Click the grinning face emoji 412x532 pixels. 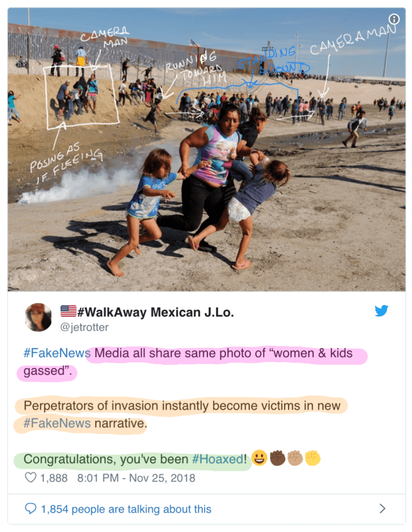[x=259, y=459]
